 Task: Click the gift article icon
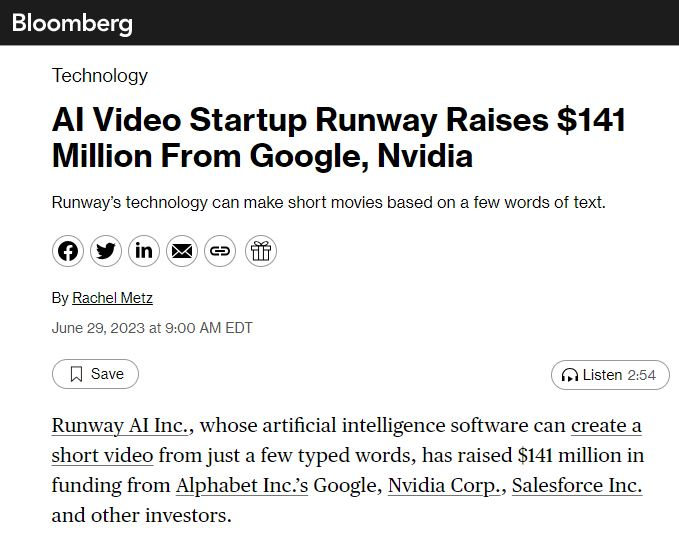260,251
